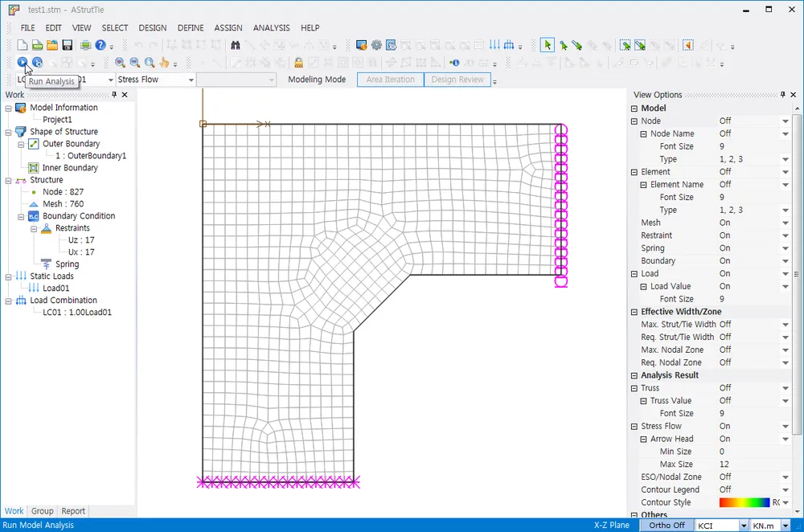The width and height of the screenshot is (804, 532).
Task: Open the Truss Off dropdown
Action: (x=785, y=388)
